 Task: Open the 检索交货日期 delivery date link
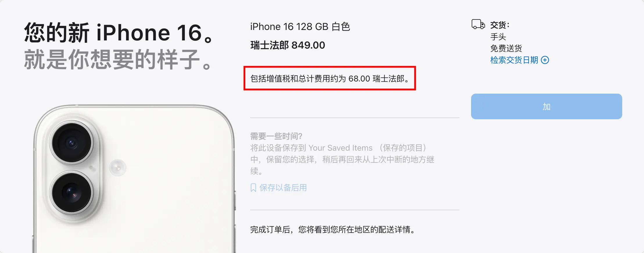click(514, 60)
